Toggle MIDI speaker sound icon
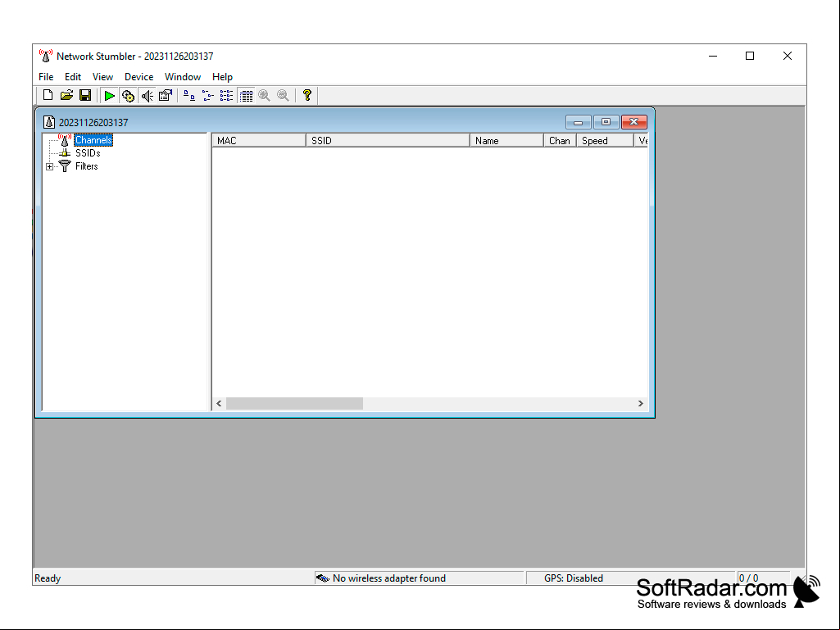Screen dimensions: 840x630 coord(147,96)
